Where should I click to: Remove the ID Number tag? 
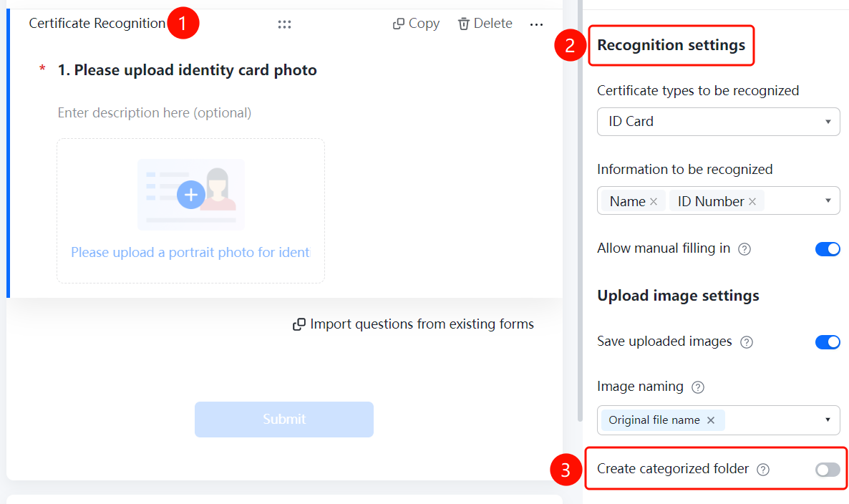click(x=752, y=201)
